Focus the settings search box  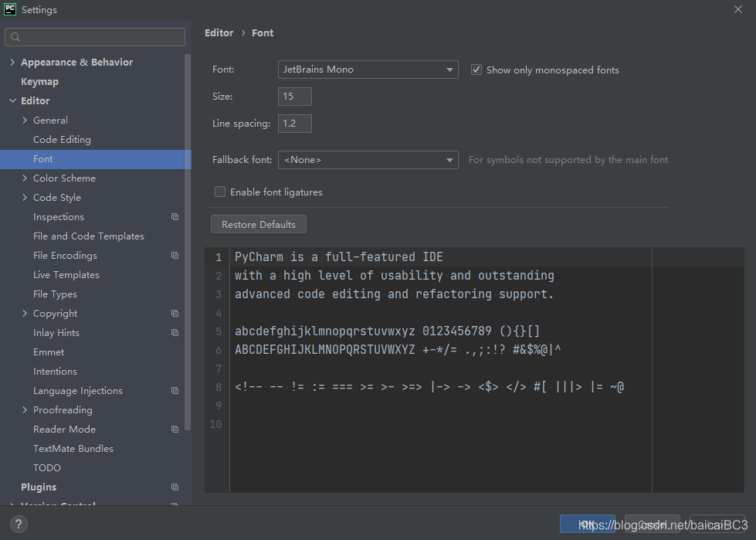point(95,37)
